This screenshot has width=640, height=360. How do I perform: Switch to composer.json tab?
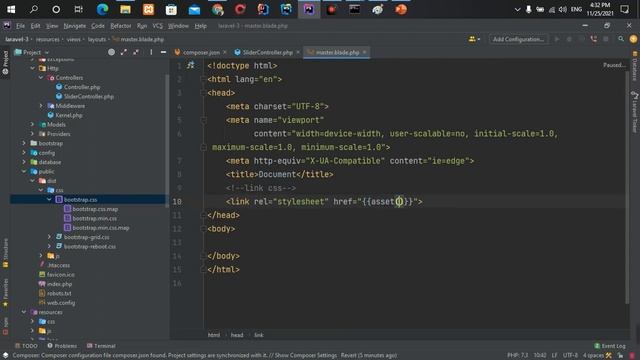click(201, 52)
